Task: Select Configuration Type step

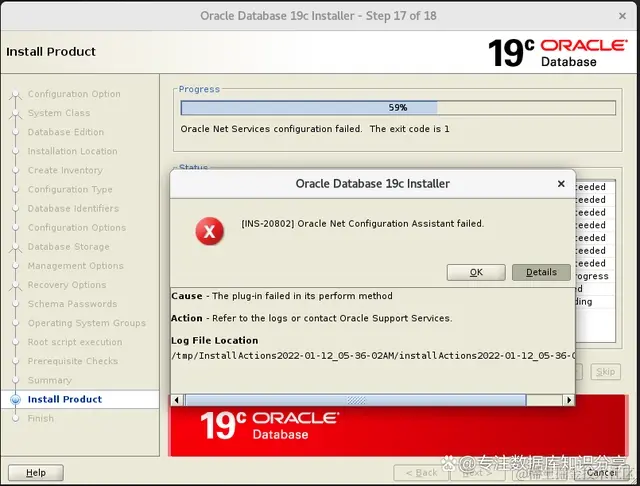Action: pos(70,190)
